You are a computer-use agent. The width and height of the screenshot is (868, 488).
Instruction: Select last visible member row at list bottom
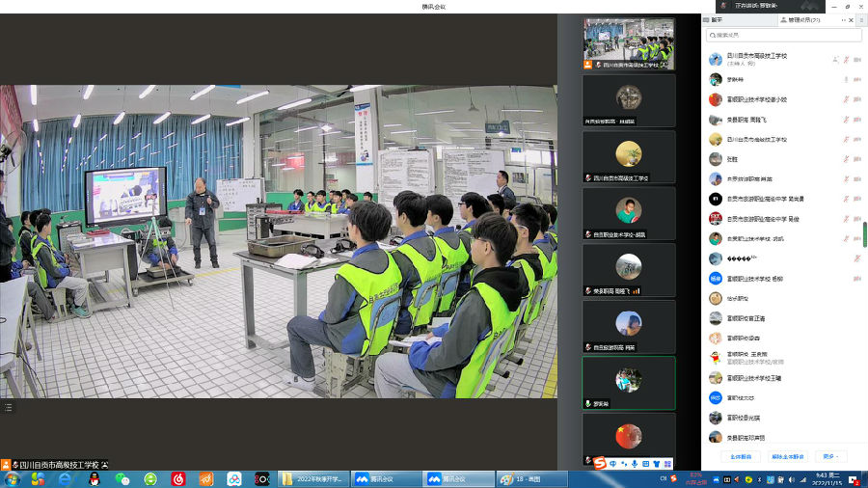click(x=783, y=438)
